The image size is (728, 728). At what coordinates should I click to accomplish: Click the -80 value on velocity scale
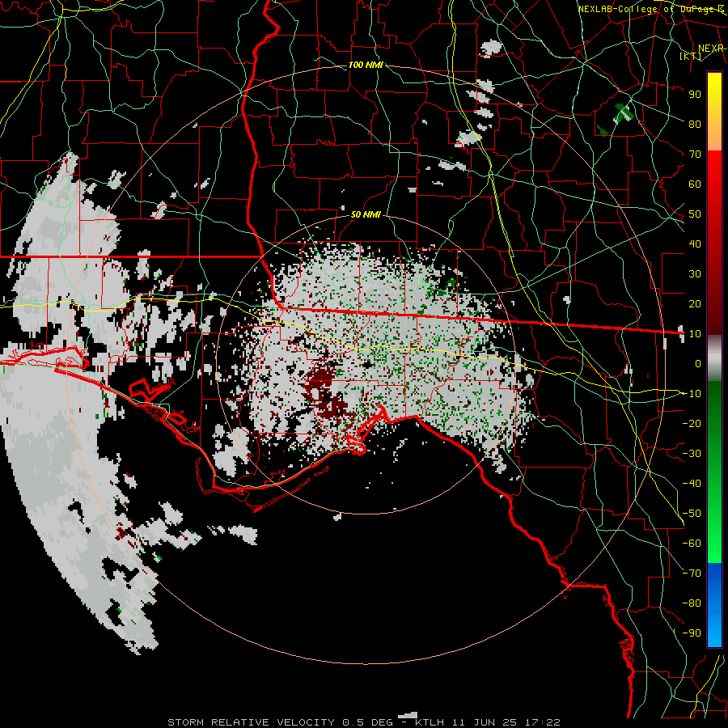[692, 603]
